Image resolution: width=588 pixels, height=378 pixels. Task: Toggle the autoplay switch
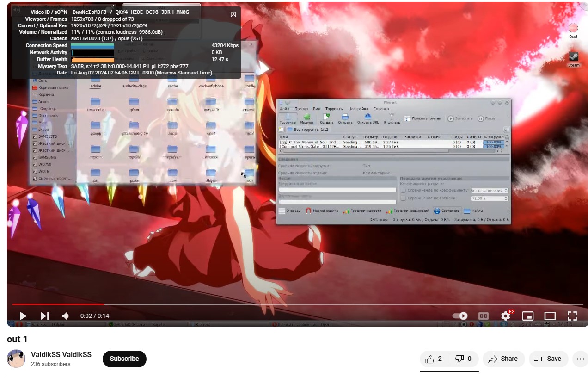tap(459, 316)
